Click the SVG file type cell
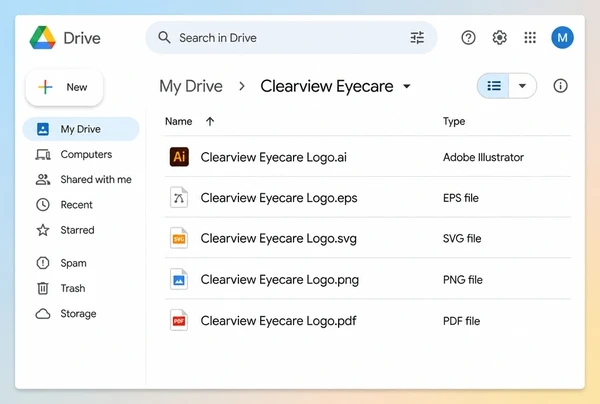Screen dimensions: 600x404 point(462,238)
